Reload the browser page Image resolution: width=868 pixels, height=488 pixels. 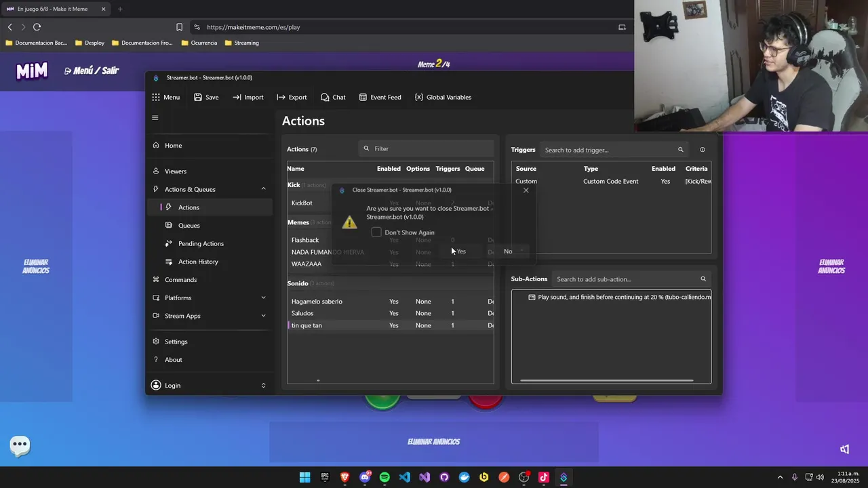pos(37,27)
